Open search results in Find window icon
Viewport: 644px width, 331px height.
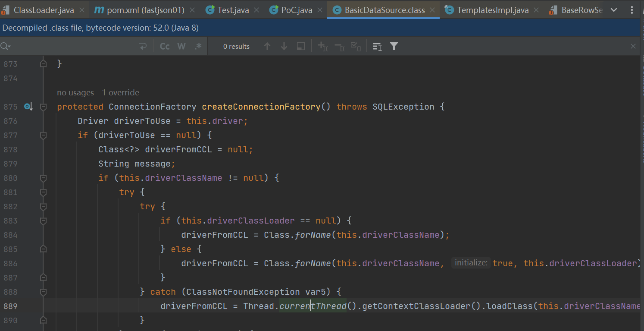pos(301,47)
